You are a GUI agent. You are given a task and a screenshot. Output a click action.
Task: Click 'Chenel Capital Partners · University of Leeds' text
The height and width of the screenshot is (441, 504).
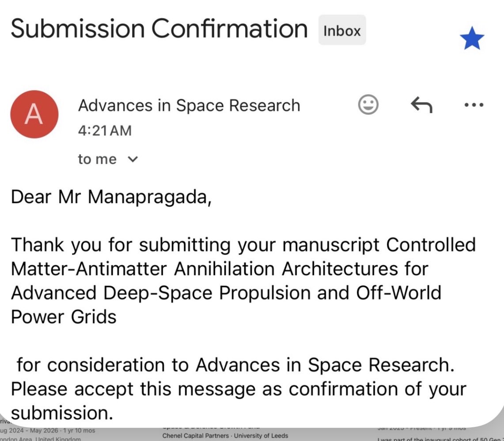(x=225, y=436)
